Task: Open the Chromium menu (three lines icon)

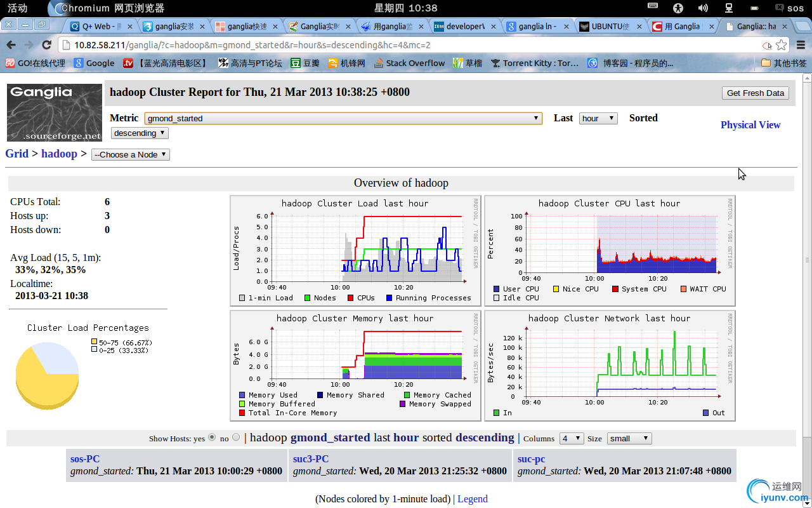Action: (x=801, y=45)
